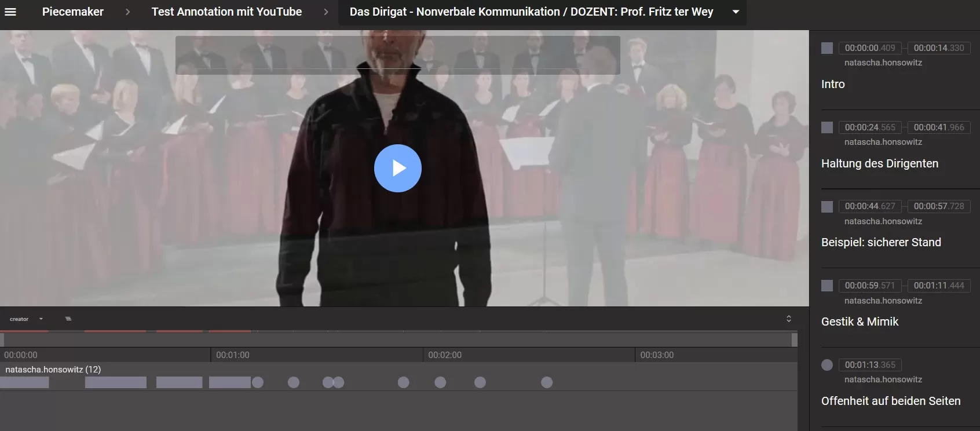Edit end time 00:00:14.330 of Intro
This screenshot has height=431, width=980.
[939, 48]
